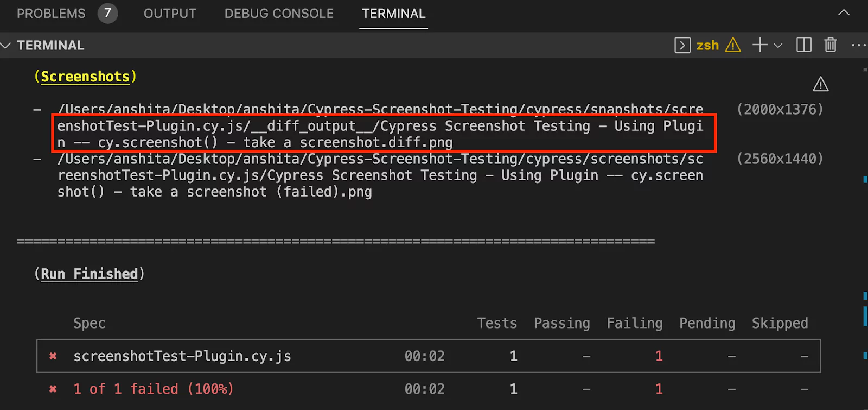Switch to the OUTPUT tab
Viewport: 868px width, 410px height.
click(x=170, y=14)
